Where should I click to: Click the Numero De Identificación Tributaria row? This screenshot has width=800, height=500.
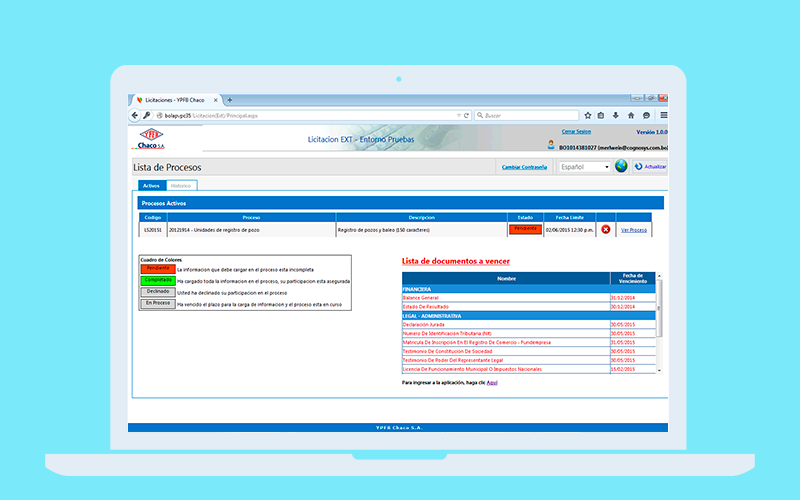[x=529, y=333]
